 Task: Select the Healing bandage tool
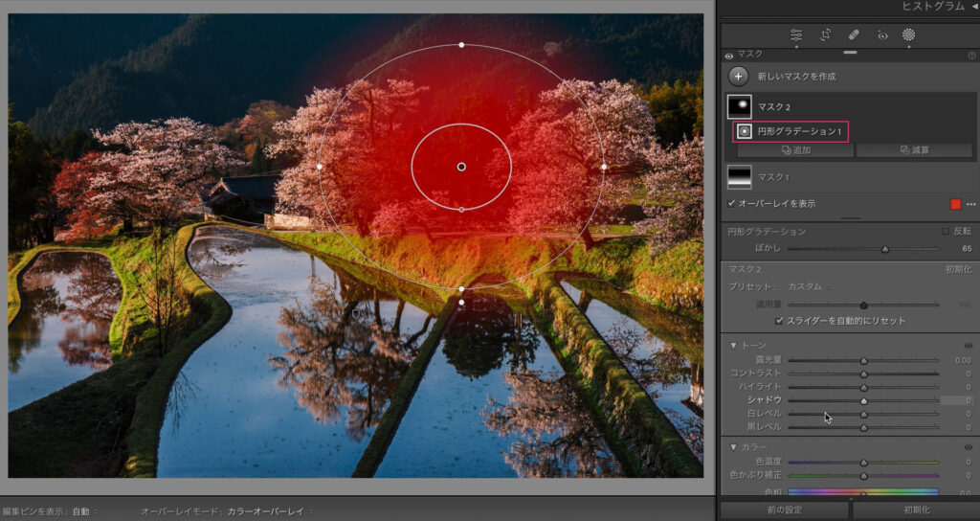[x=853, y=34]
